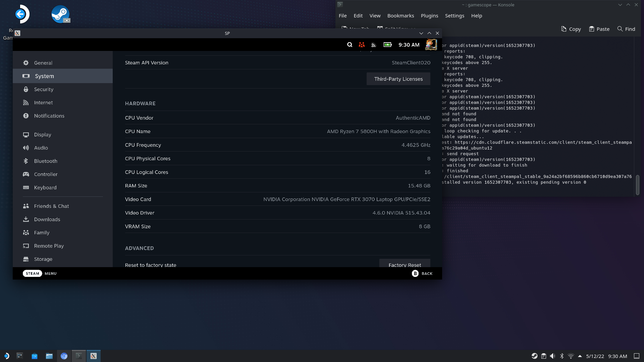
Task: Open the Plugins menu in Konsole
Action: pos(429,15)
